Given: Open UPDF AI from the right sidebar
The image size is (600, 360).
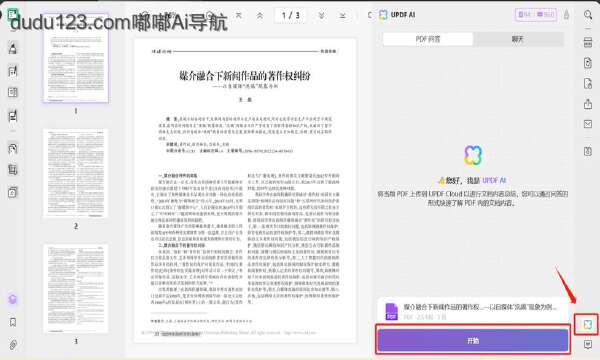Looking at the screenshot, I should (587, 324).
